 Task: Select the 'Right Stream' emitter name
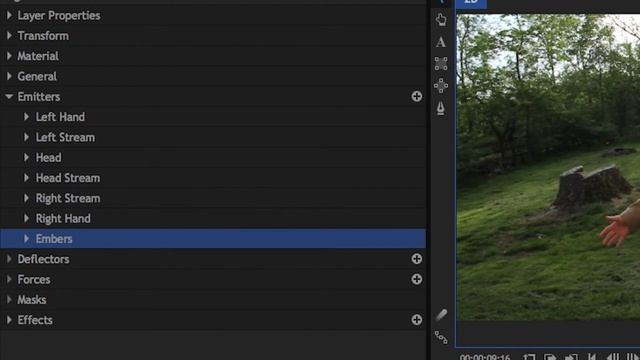point(68,198)
